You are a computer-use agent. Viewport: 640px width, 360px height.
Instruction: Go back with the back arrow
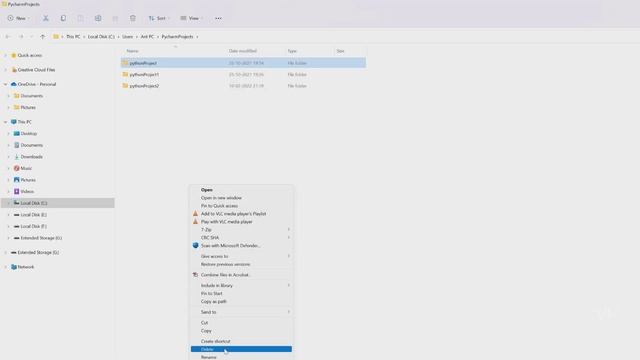tap(8, 37)
